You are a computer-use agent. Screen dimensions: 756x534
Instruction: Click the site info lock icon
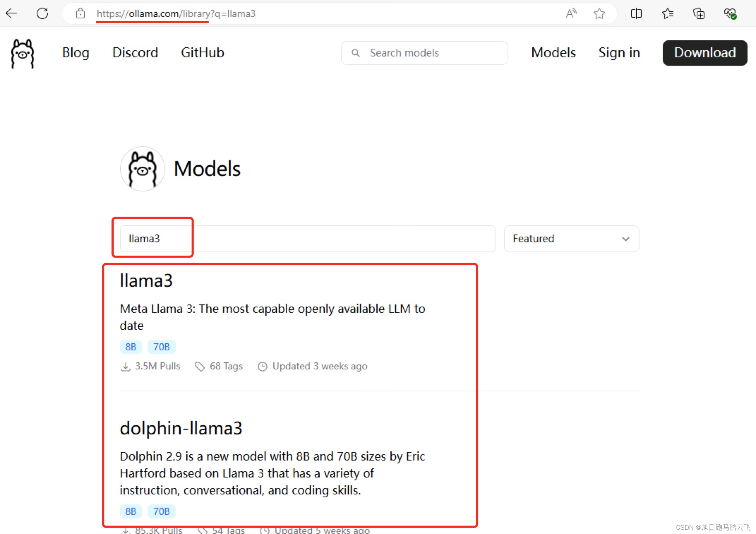[80, 13]
